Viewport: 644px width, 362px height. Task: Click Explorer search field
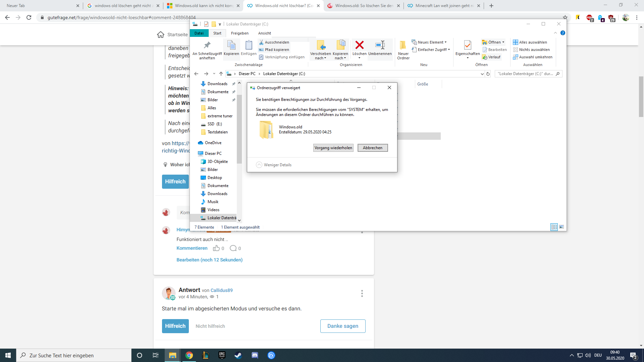(x=528, y=74)
